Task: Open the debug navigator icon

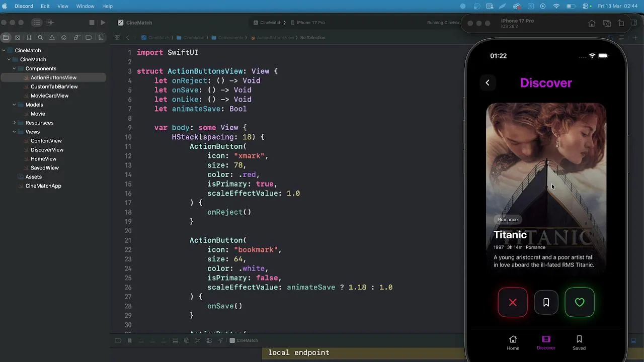Action: pyautogui.click(x=76, y=37)
